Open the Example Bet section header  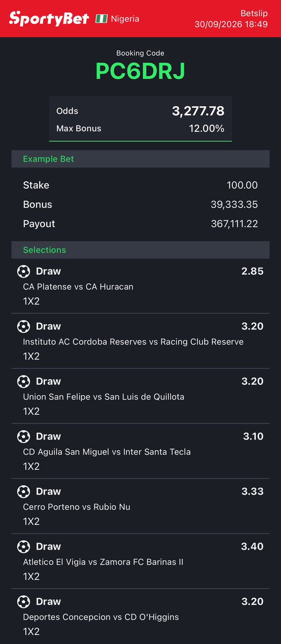[x=140, y=159]
